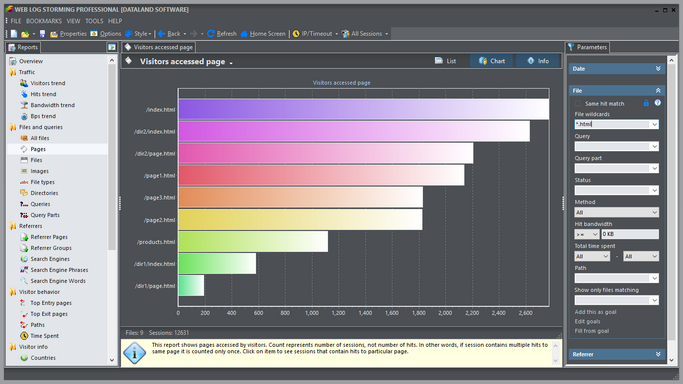The height and width of the screenshot is (384, 683).
Task: Click the lock icon beside Same hit match
Action: (646, 103)
